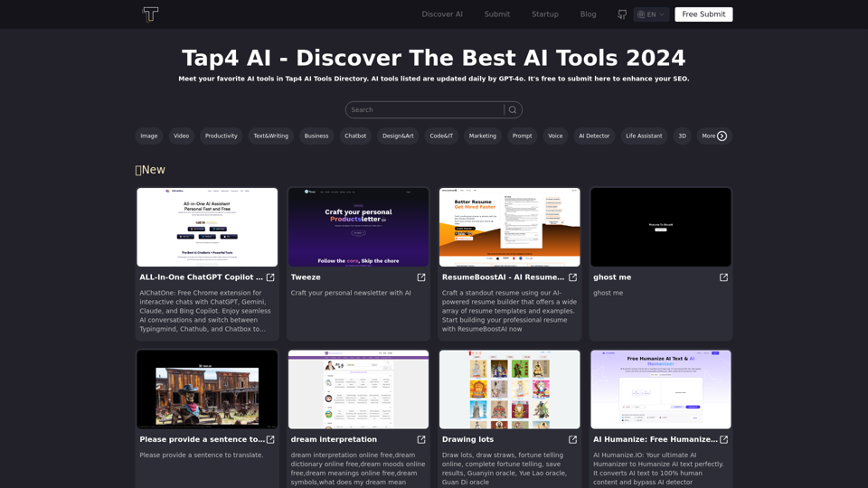Open external link icon for Tweeze
Image resolution: width=868 pixels, height=488 pixels.
(421, 277)
